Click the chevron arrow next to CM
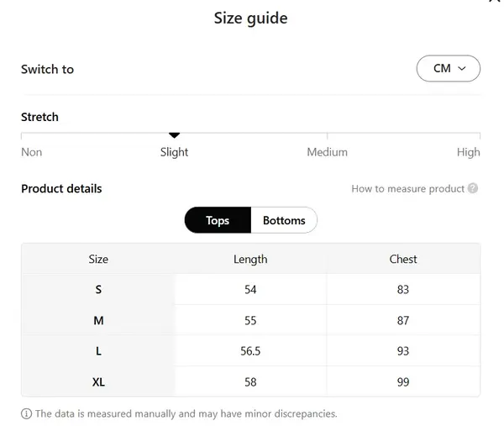 pyautogui.click(x=463, y=69)
